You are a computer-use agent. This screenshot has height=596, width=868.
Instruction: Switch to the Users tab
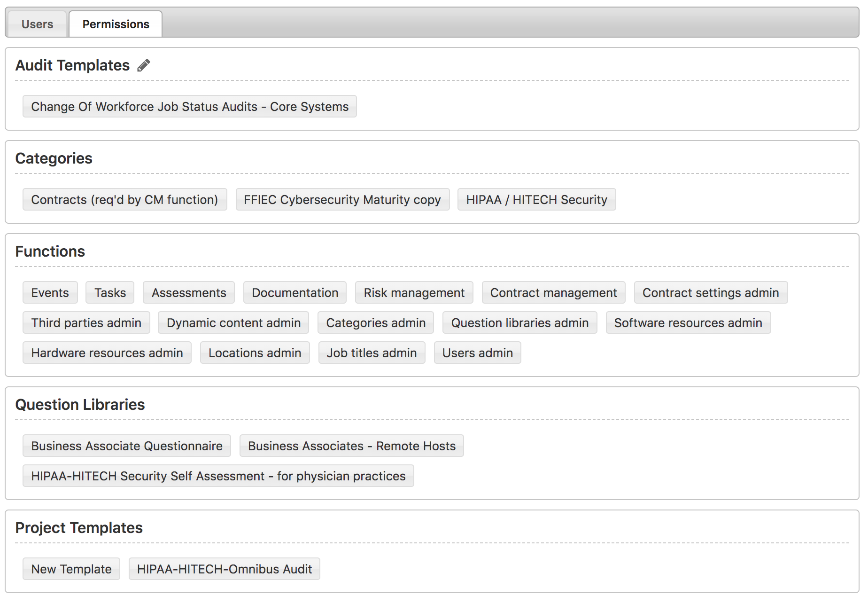(x=38, y=24)
